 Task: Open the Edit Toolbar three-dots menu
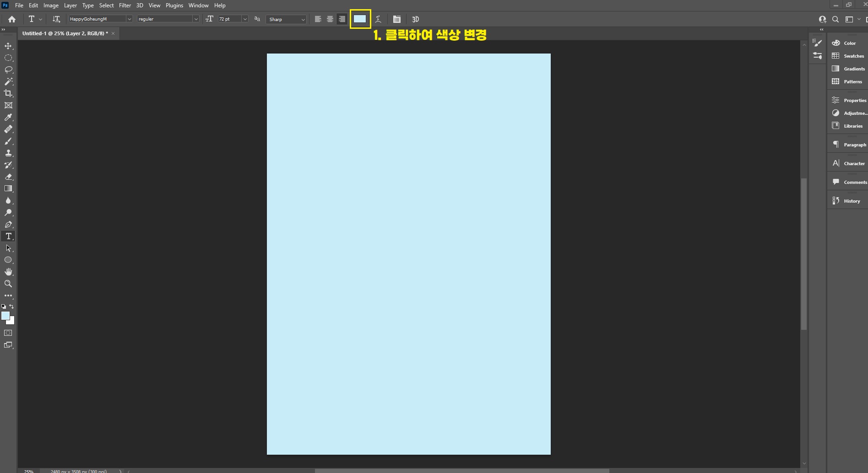pyautogui.click(x=8, y=296)
